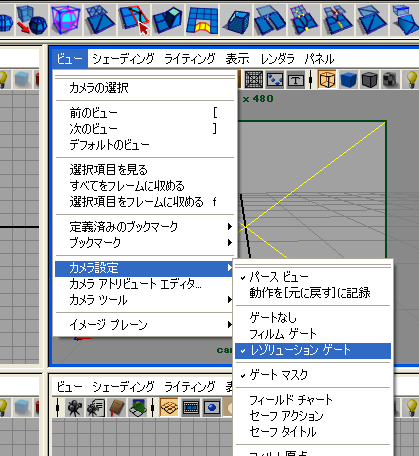
Task: Open ビュー menu in the bottom panel
Action: pyautogui.click(x=70, y=387)
